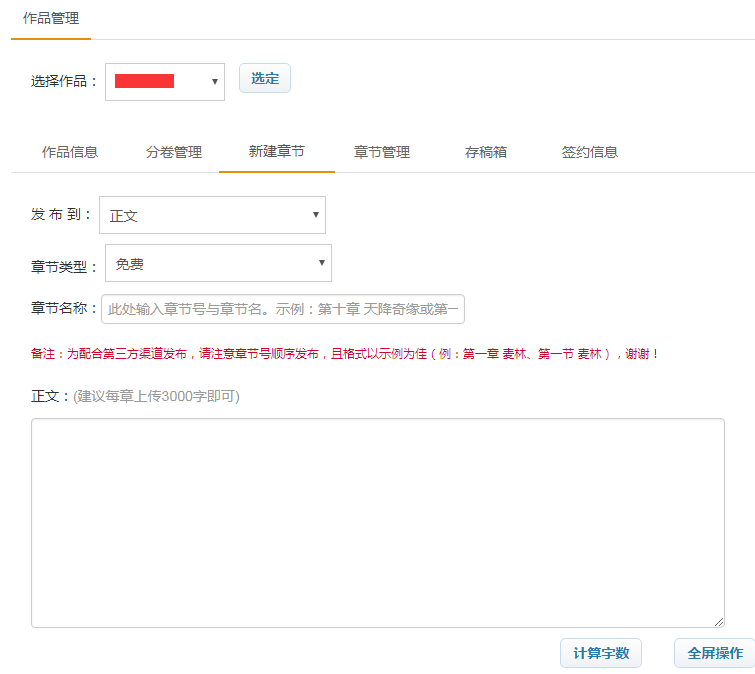Click the 章节名称 field label
This screenshot has width=755, height=674.
coord(64,309)
